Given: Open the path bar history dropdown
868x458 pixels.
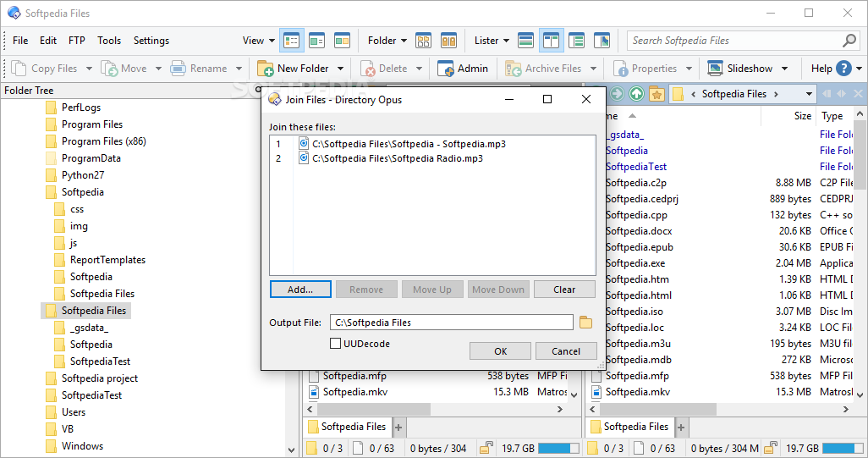Looking at the screenshot, I should coord(809,94).
